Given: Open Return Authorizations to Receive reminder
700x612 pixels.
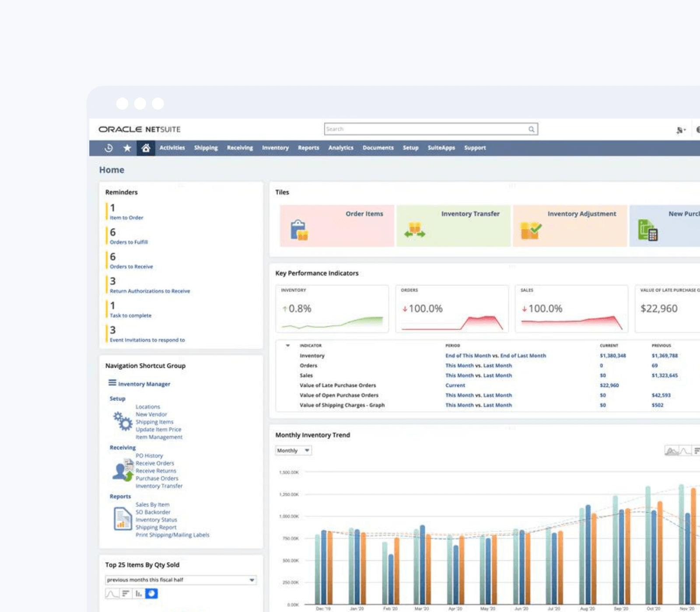Looking at the screenshot, I should (150, 291).
